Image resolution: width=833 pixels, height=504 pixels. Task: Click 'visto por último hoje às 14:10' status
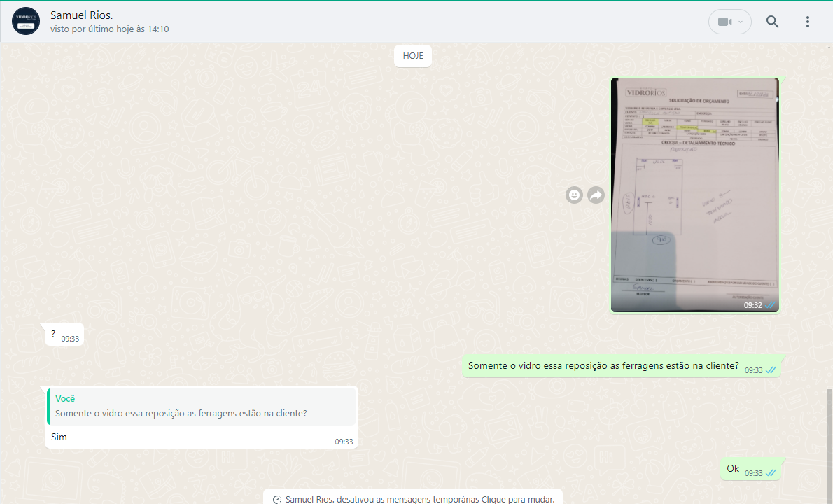109,29
